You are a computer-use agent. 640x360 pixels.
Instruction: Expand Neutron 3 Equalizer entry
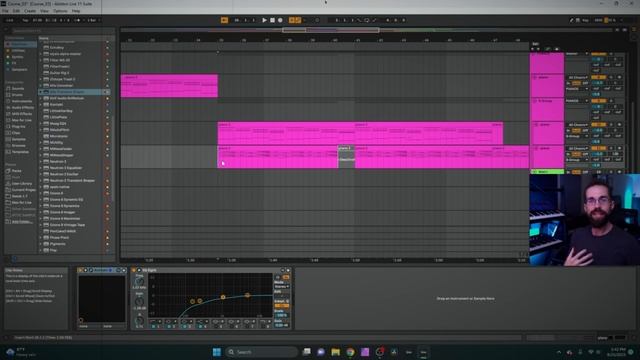41,168
